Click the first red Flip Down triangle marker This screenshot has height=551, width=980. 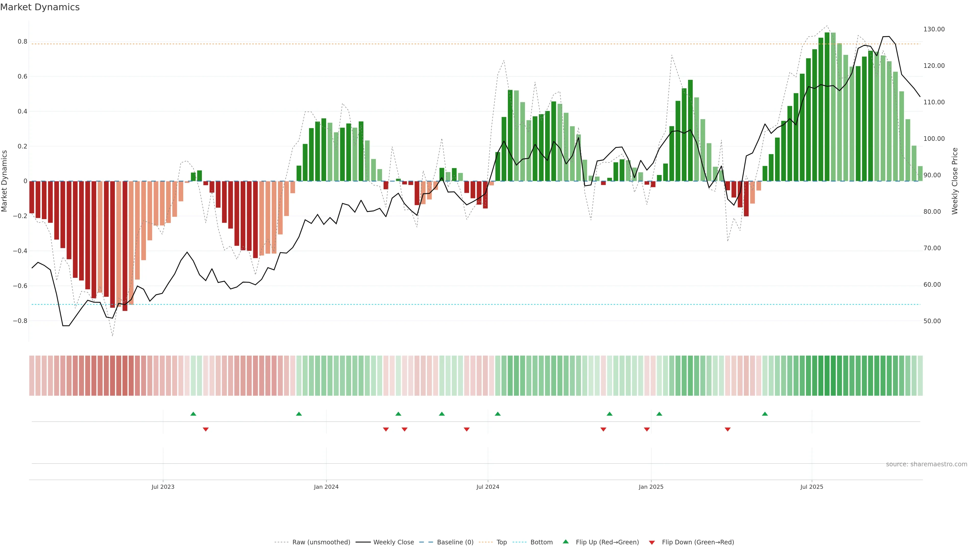(206, 429)
